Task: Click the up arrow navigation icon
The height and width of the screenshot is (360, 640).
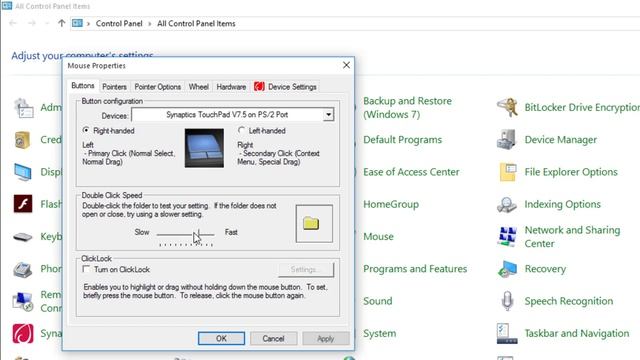Action: point(61,23)
